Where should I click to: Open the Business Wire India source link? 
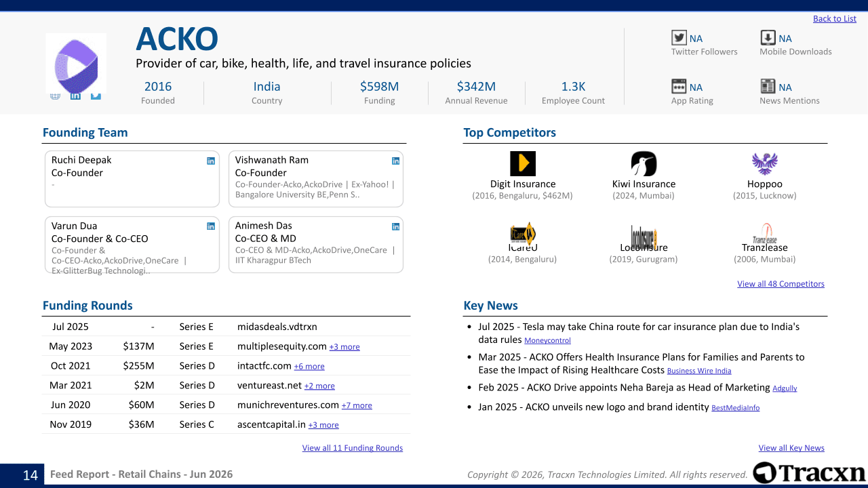[699, 371]
